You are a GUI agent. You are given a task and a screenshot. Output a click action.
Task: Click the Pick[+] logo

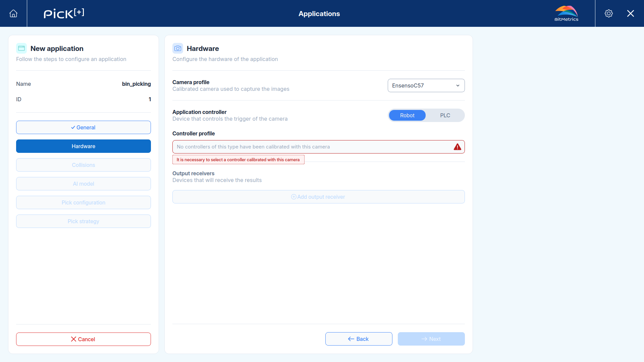click(64, 13)
